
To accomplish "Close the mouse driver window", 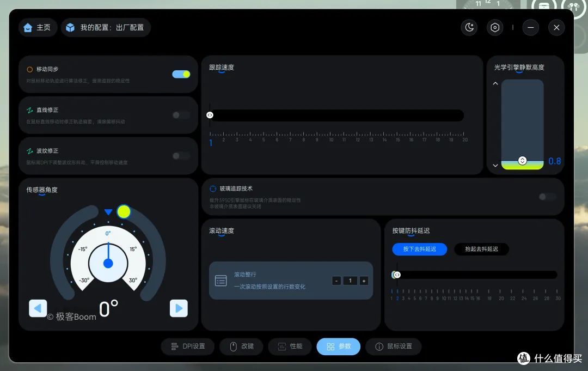I will (556, 27).
